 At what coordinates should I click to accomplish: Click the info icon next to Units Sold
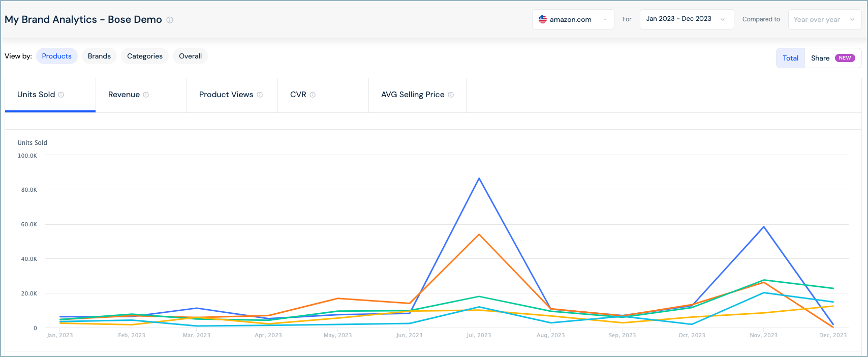point(61,95)
